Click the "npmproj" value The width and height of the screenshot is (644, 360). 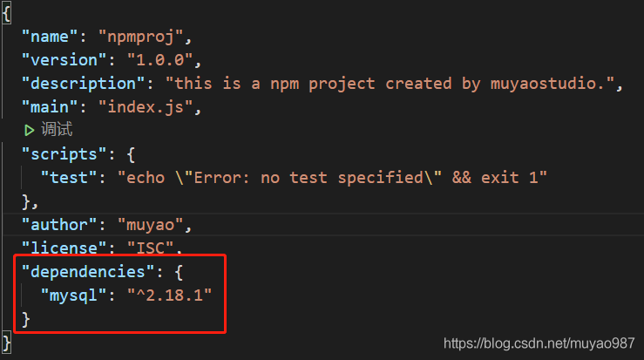[x=140, y=37]
